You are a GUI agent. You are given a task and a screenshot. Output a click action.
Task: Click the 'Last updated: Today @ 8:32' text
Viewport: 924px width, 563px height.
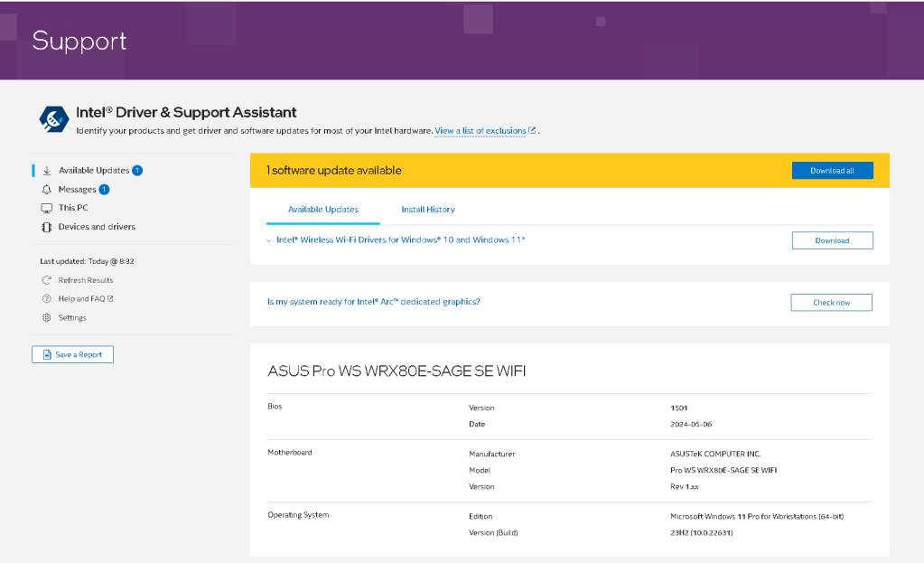click(88, 261)
